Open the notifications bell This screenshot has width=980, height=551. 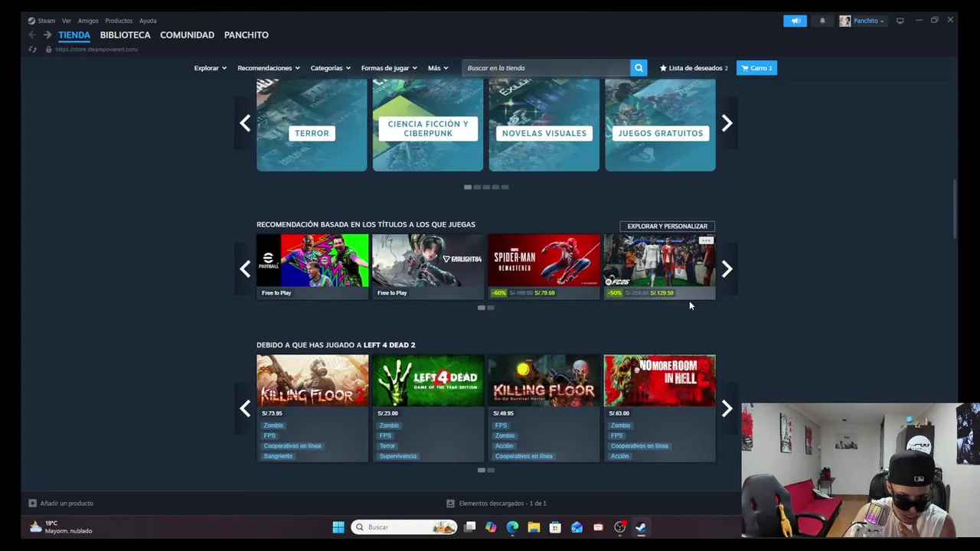[x=822, y=21]
